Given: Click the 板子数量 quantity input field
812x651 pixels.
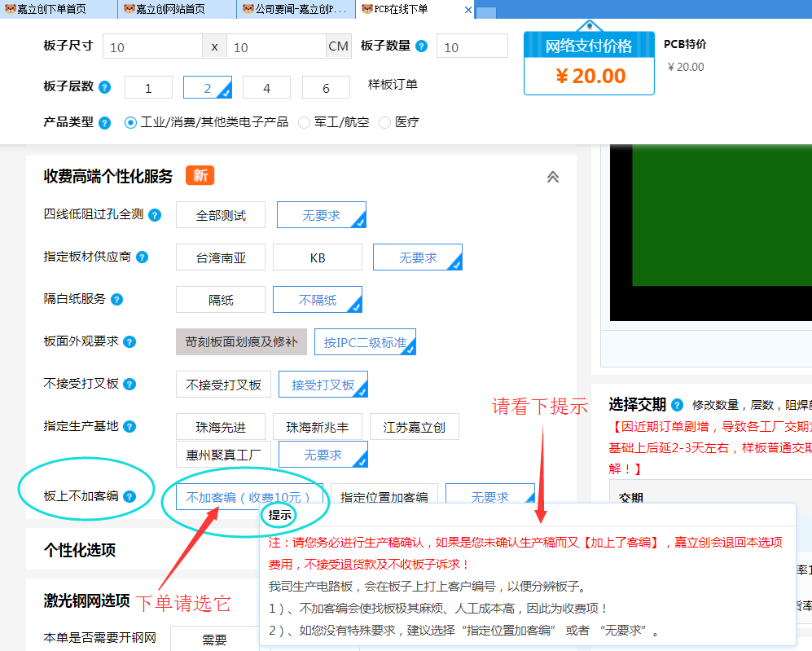Looking at the screenshot, I should 472,46.
